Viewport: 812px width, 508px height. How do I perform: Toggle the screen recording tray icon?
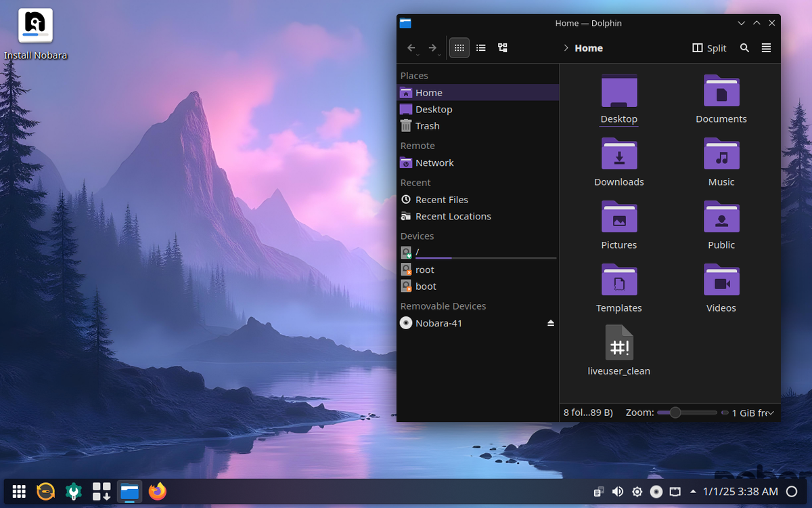pyautogui.click(x=656, y=491)
